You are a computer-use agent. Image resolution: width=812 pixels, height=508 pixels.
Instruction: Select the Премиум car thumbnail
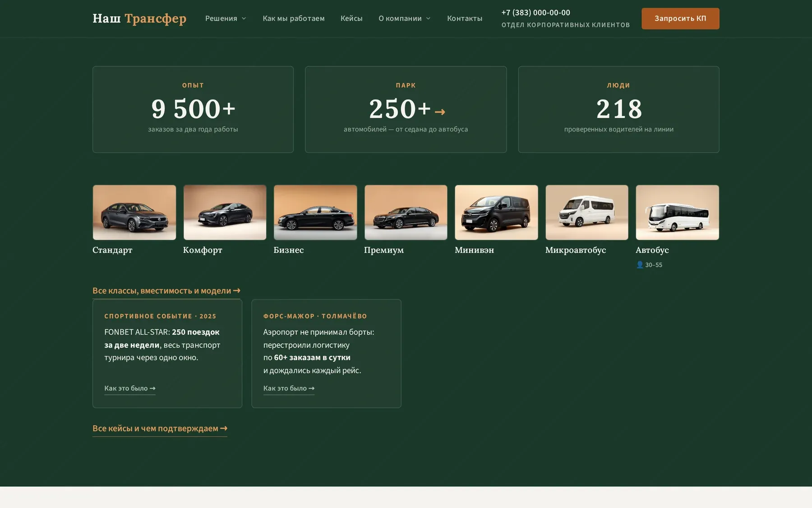pyautogui.click(x=406, y=212)
